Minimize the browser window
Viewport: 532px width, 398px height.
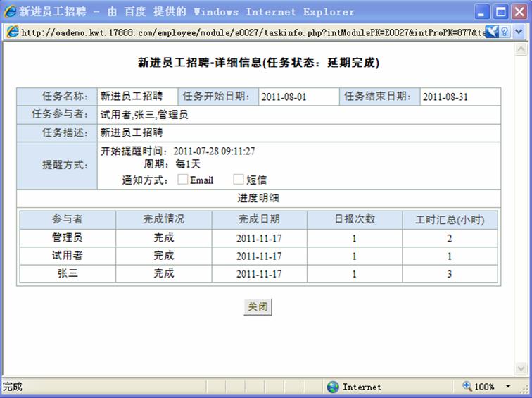(482, 12)
